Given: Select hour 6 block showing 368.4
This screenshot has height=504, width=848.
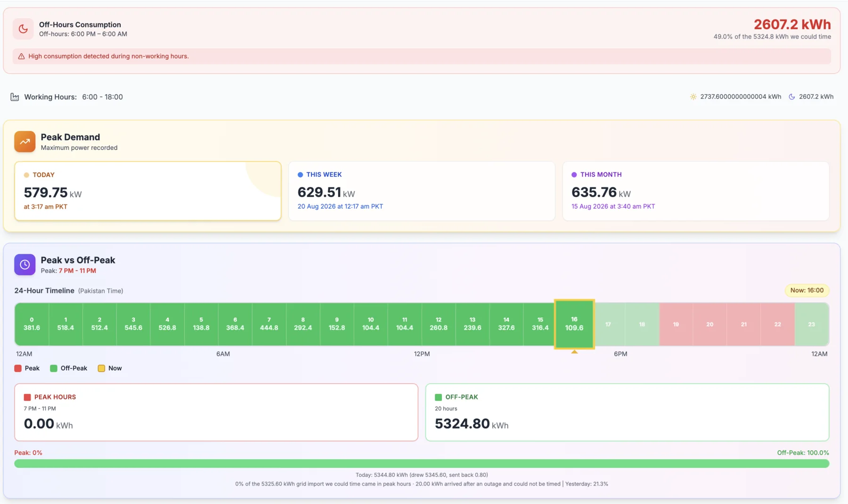Looking at the screenshot, I should [x=235, y=324].
